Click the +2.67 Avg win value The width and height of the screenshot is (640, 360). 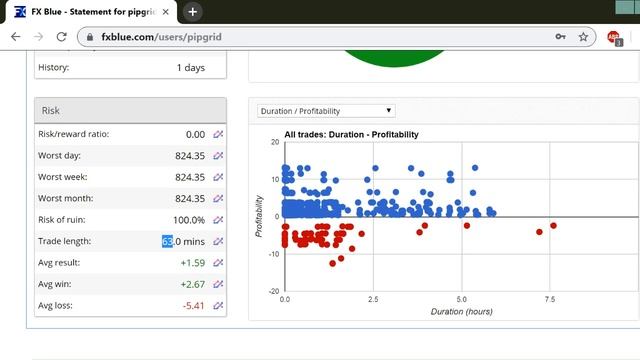(x=193, y=284)
